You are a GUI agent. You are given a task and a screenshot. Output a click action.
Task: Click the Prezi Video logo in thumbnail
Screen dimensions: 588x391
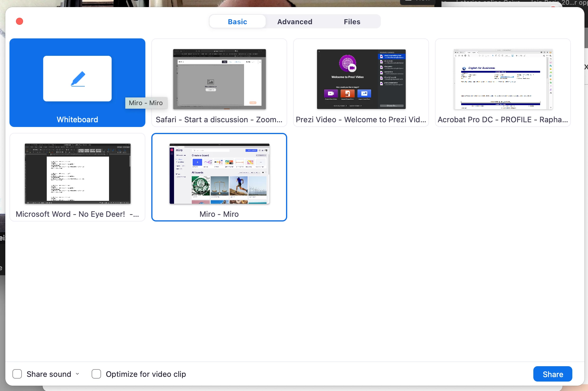347,63
